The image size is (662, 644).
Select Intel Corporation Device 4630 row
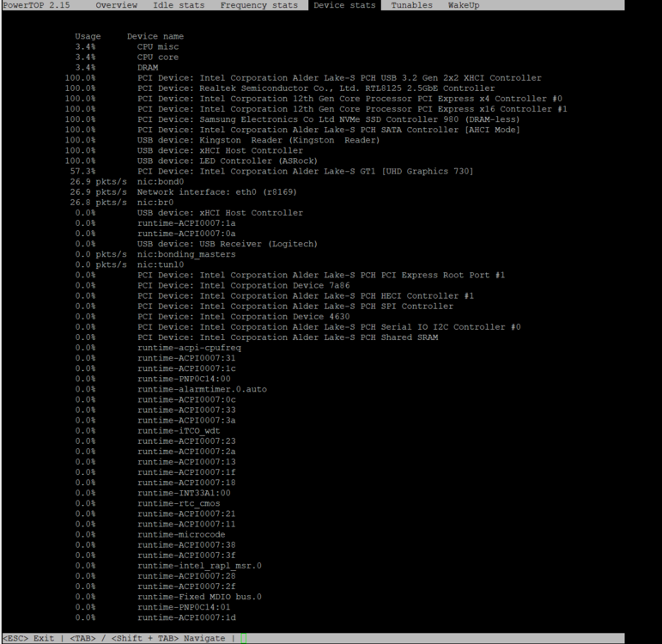point(212,317)
